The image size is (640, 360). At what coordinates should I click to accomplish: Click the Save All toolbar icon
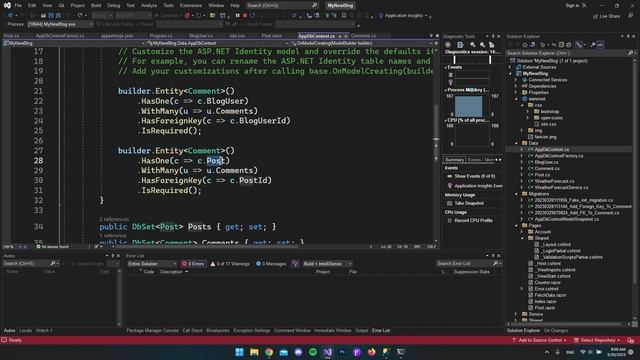(58, 16)
